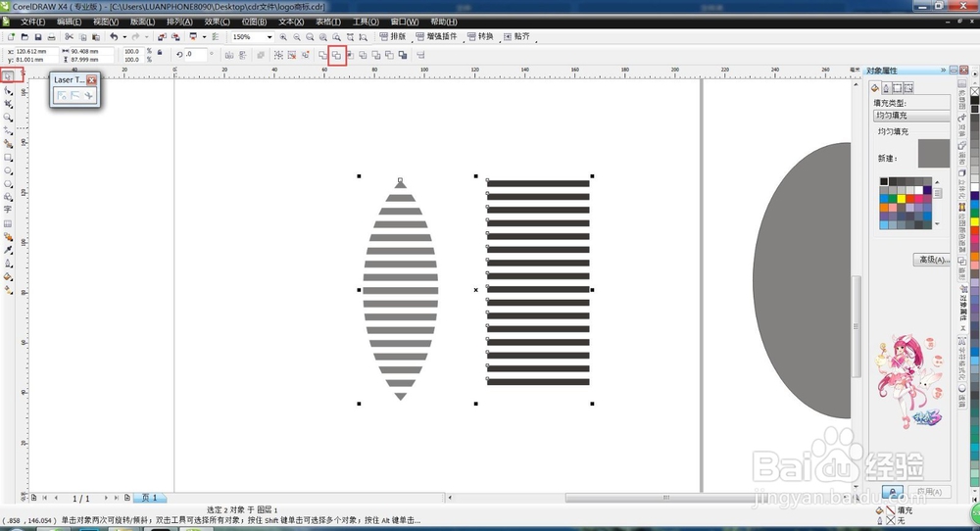Select the Crop tool in the toolbox
The width and height of the screenshot is (980, 531).
(8, 104)
